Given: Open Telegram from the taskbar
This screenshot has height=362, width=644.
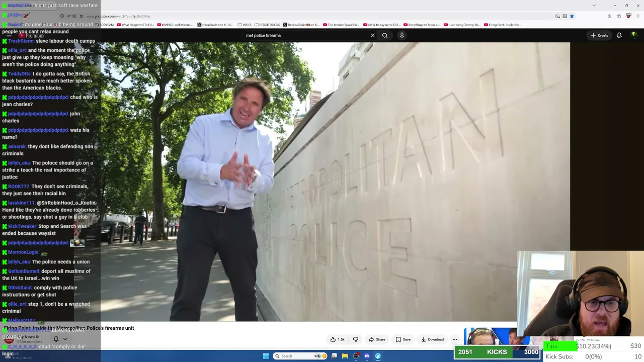Looking at the screenshot, I should pos(378,356).
